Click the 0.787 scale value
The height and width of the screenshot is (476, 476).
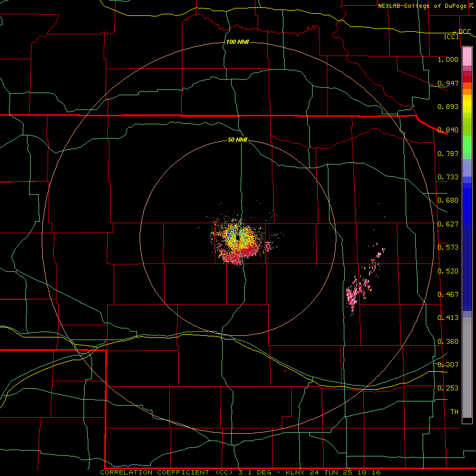coord(448,153)
